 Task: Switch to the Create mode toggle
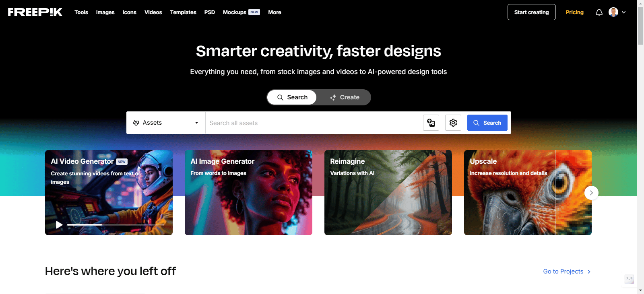[x=345, y=97]
